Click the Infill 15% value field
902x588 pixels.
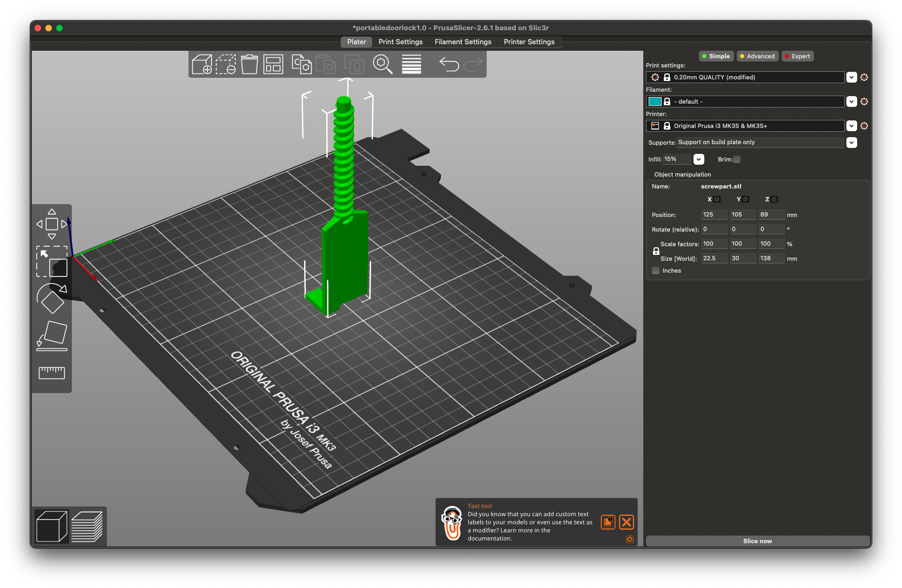(677, 159)
